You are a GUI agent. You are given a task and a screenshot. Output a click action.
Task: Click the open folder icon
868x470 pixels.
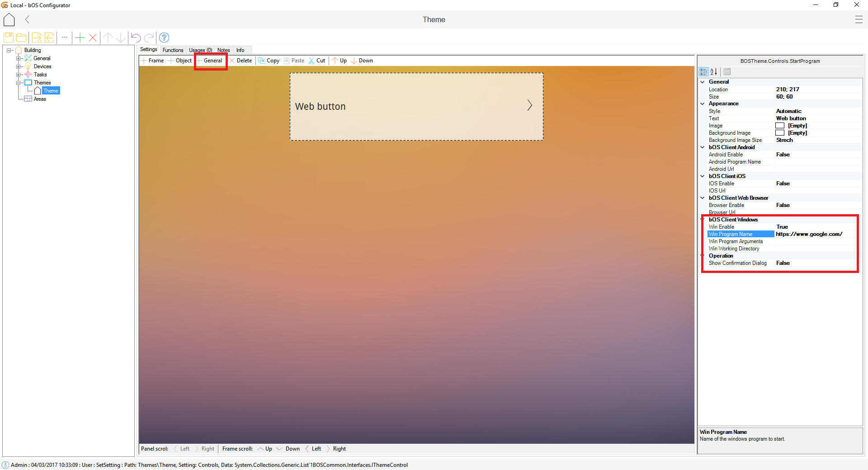pos(21,38)
